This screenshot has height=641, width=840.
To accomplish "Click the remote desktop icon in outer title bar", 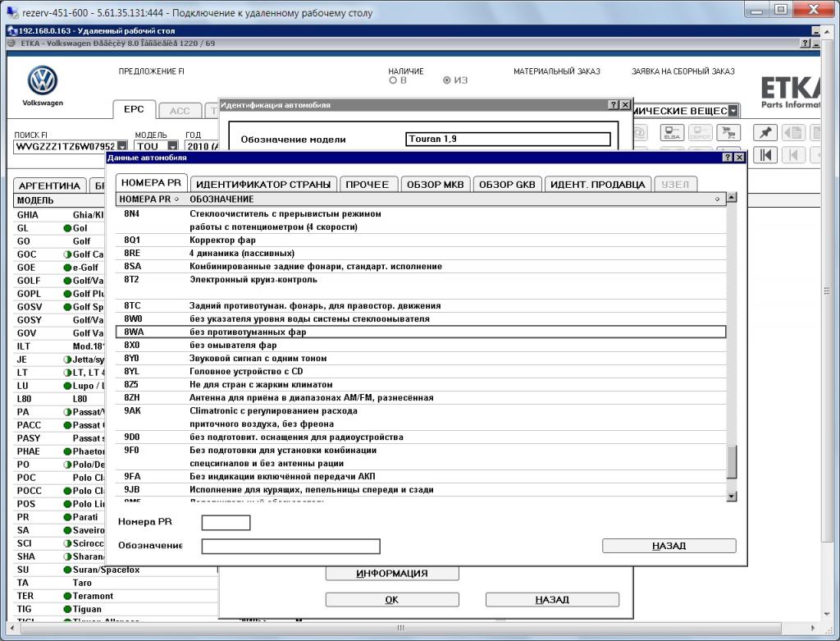I will coord(11,12).
